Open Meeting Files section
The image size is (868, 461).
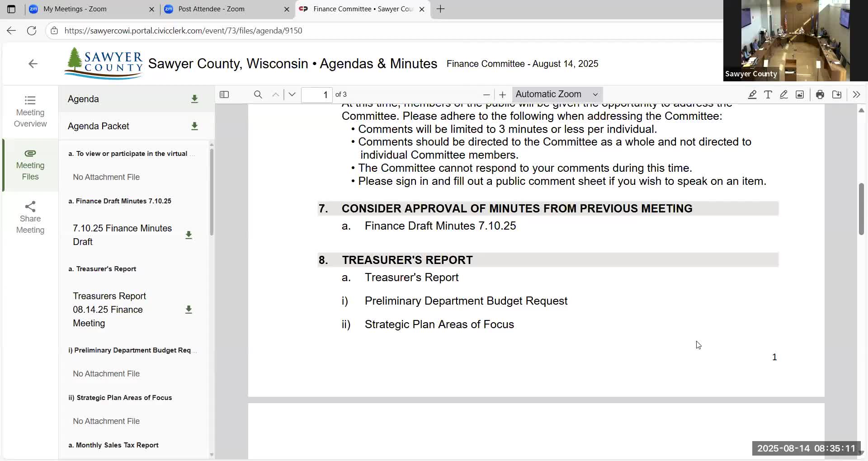point(30,165)
